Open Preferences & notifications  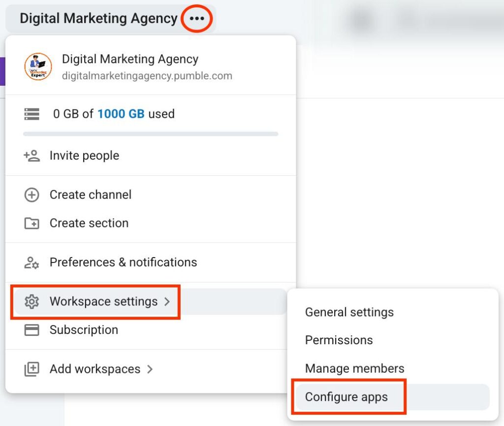tap(151, 262)
